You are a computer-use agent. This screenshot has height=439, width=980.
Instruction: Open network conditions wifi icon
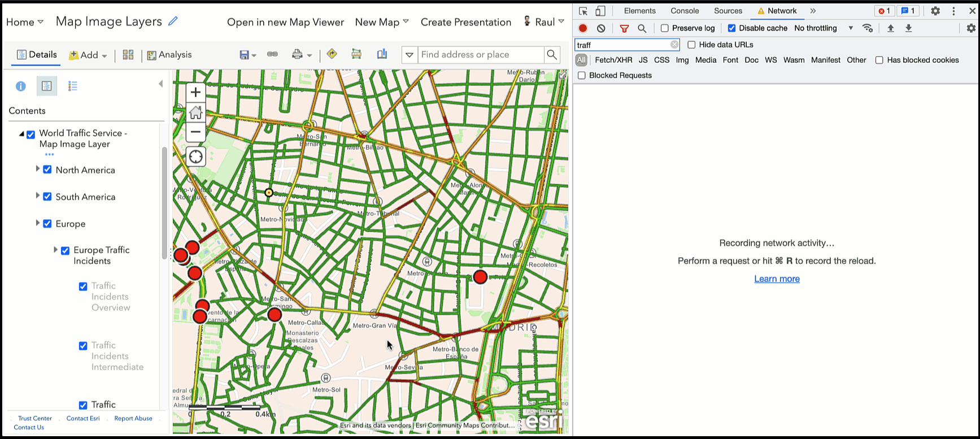(x=868, y=28)
